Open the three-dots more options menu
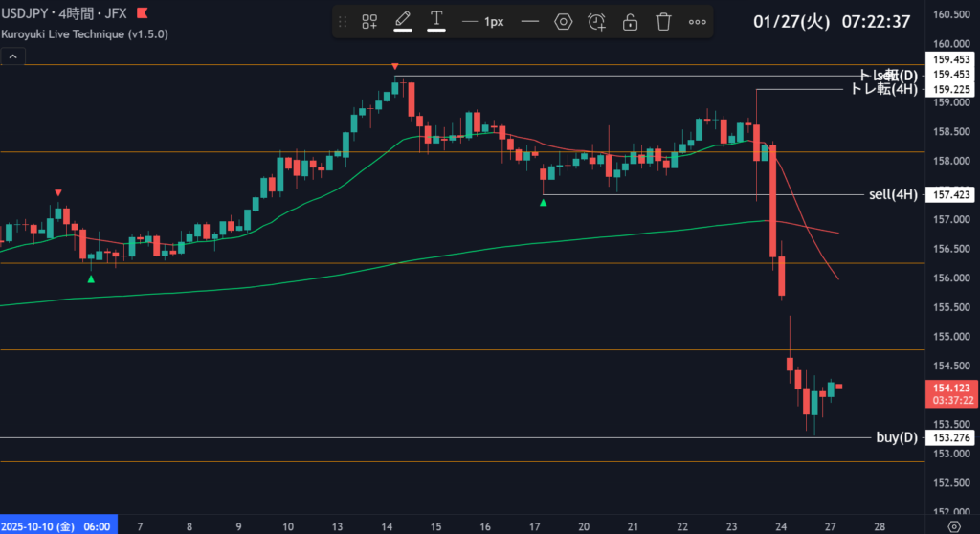Image resolution: width=980 pixels, height=534 pixels. [697, 21]
